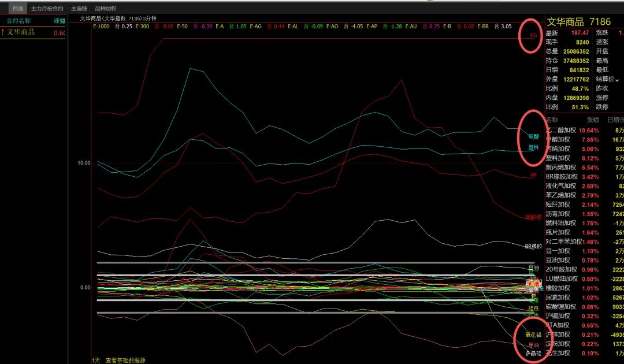Open the 品种加权 tab
The height and width of the screenshot is (364, 624).
[106, 8]
